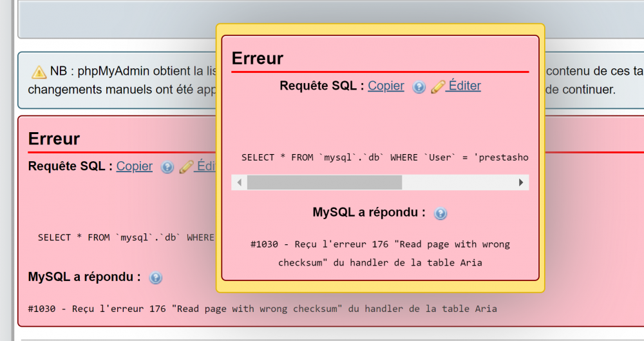Click the empty scrollbar track right of thumb
This screenshot has height=341, width=644.
tap(457, 182)
